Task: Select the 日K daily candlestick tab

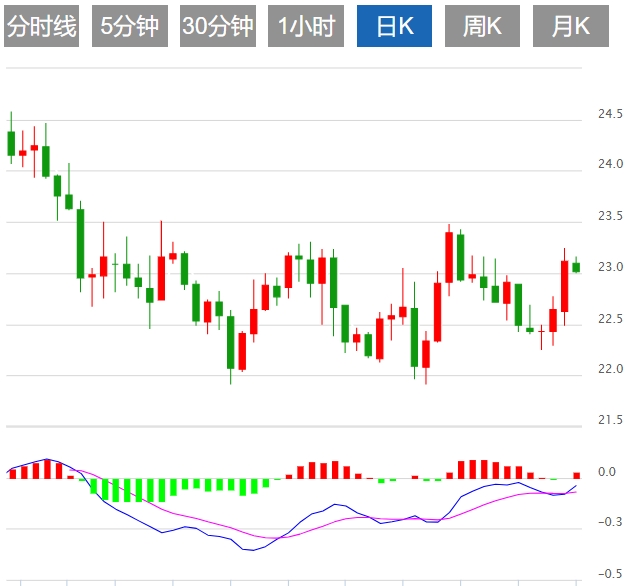Action: [394, 26]
